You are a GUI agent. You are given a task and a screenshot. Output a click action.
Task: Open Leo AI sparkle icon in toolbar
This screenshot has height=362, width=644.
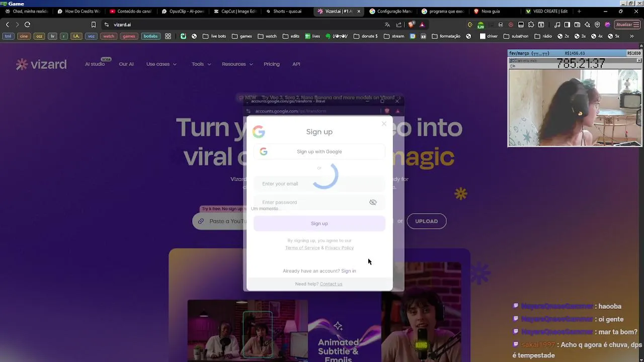587,25
